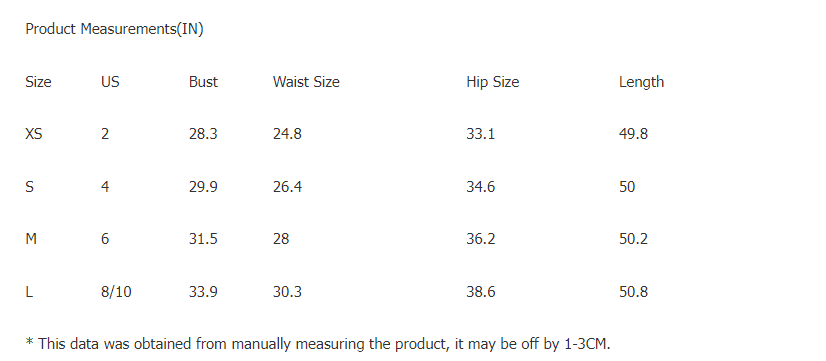Screen dimensions: 826x361
Task: Click the 24.8 waist value
Action: [287, 134]
